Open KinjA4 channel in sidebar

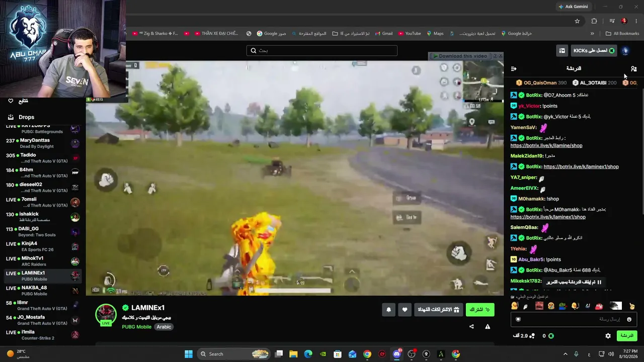(43, 246)
